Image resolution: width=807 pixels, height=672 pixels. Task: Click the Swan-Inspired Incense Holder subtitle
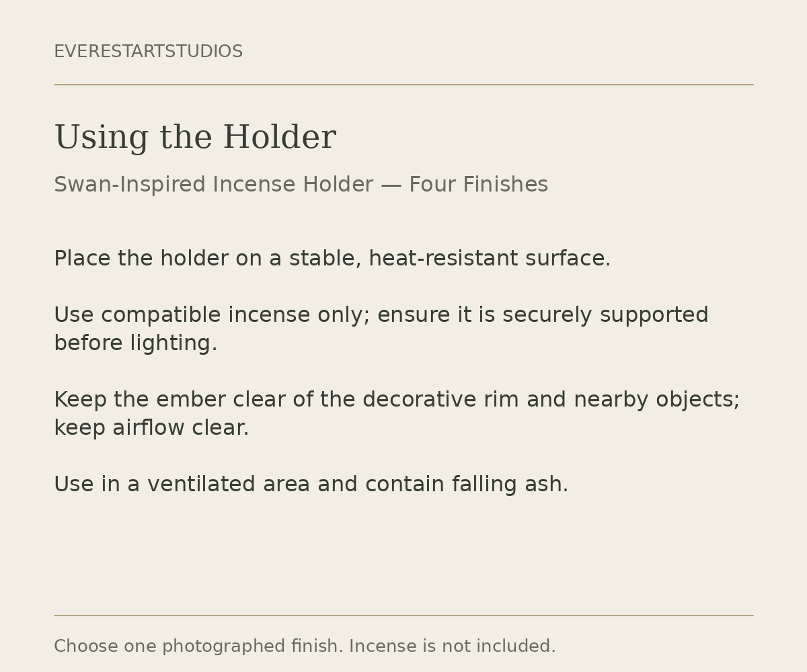coord(301,185)
